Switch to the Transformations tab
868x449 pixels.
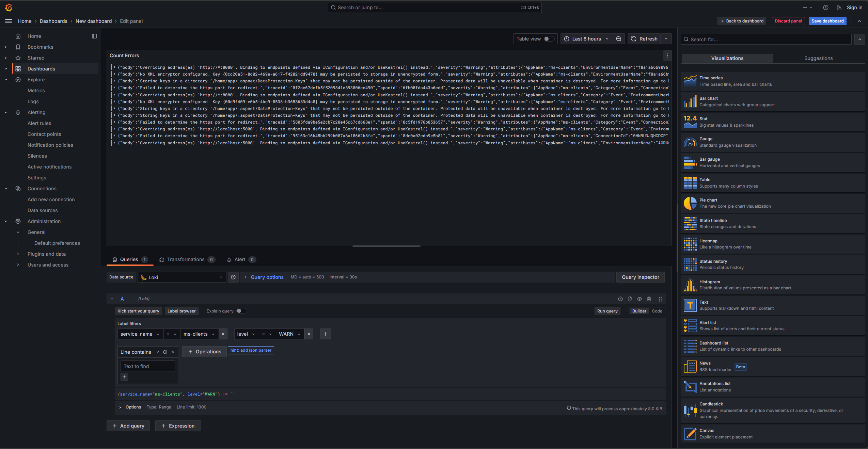[187, 259]
